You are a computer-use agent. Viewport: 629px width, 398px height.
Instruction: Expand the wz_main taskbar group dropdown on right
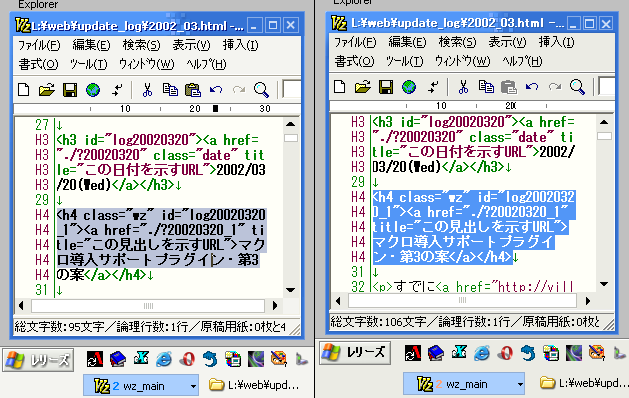coord(520,384)
